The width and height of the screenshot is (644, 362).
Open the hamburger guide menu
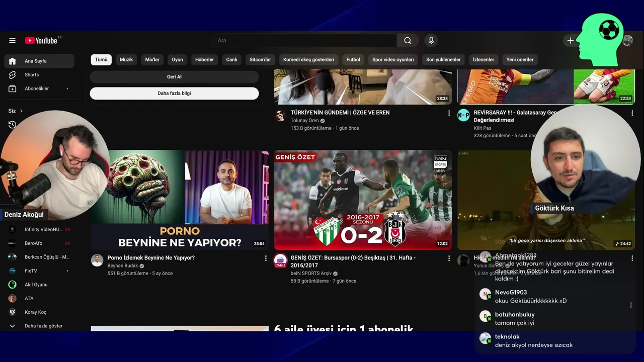(12, 41)
